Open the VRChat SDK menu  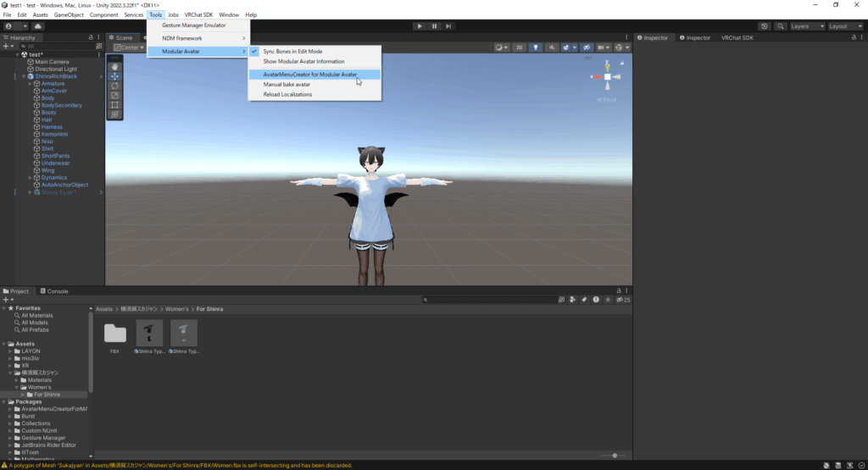[x=198, y=15]
